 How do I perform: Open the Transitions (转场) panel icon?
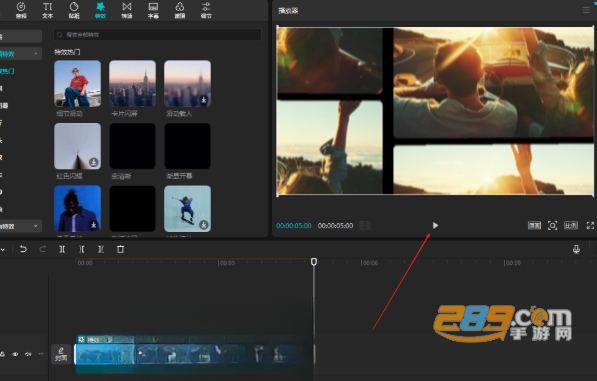pos(127,10)
